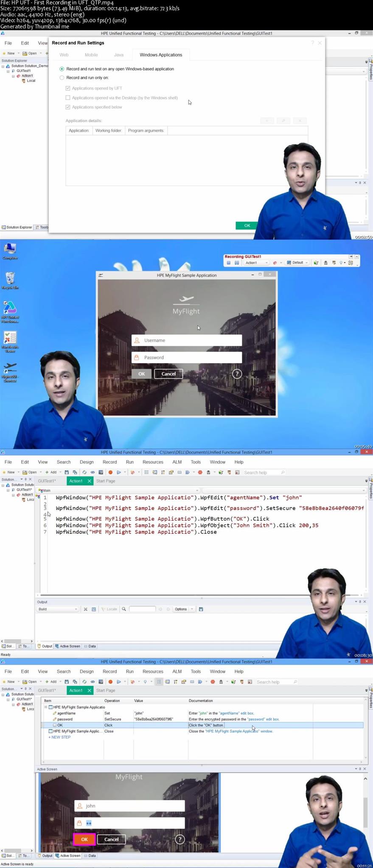Launch the HPE Unified Functional Testing desktop shortcut
This screenshot has height=868, width=373.
tap(10, 312)
